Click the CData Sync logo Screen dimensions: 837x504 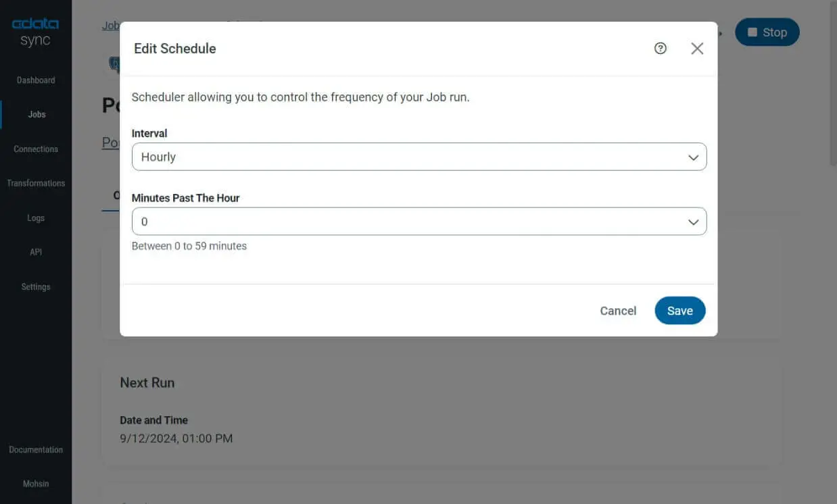click(34, 30)
